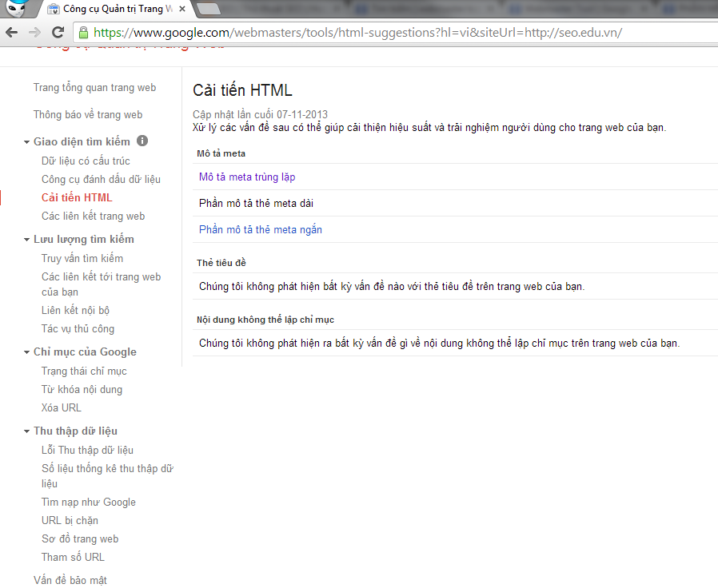Open the Mô tả meta trùng lặp link

(247, 177)
